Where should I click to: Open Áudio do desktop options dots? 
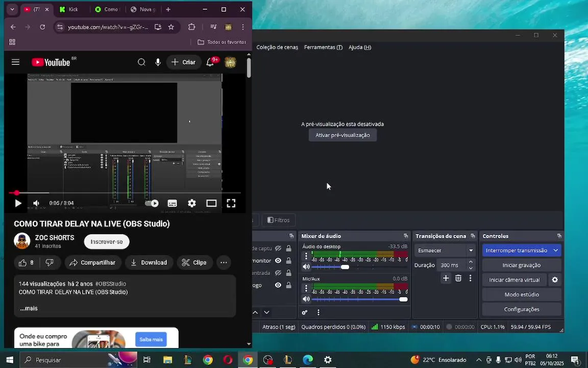[x=306, y=256]
